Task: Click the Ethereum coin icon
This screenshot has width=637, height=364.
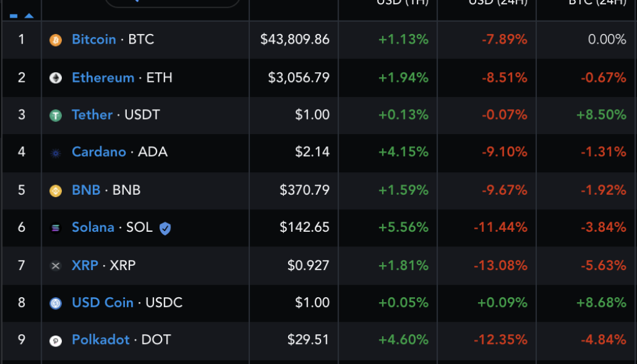Action: (x=56, y=77)
